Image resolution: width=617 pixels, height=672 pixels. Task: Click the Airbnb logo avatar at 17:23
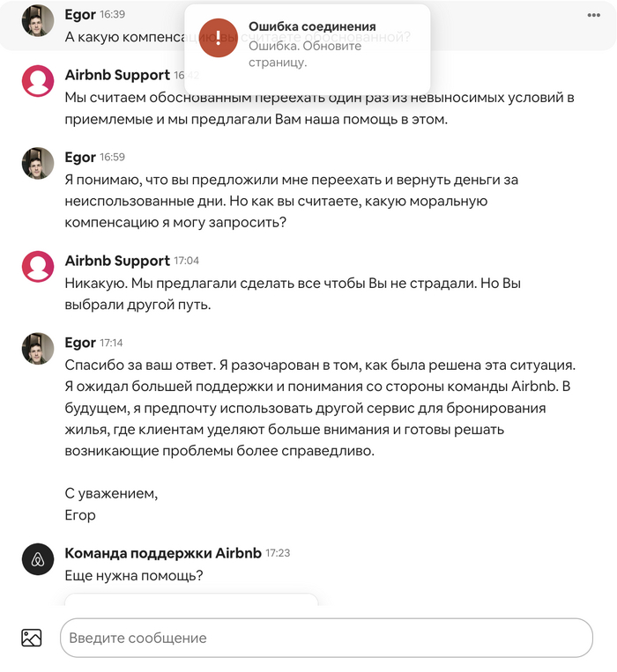pyautogui.click(x=38, y=558)
